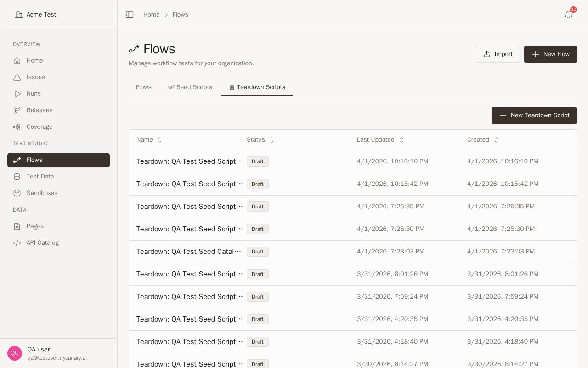
Task: Click the qa@testuser.trycanary.ai email
Action: pos(57,358)
